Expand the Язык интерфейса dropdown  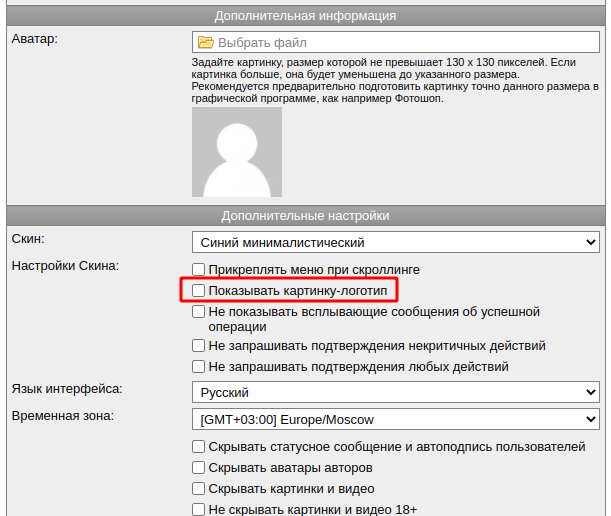click(x=395, y=392)
